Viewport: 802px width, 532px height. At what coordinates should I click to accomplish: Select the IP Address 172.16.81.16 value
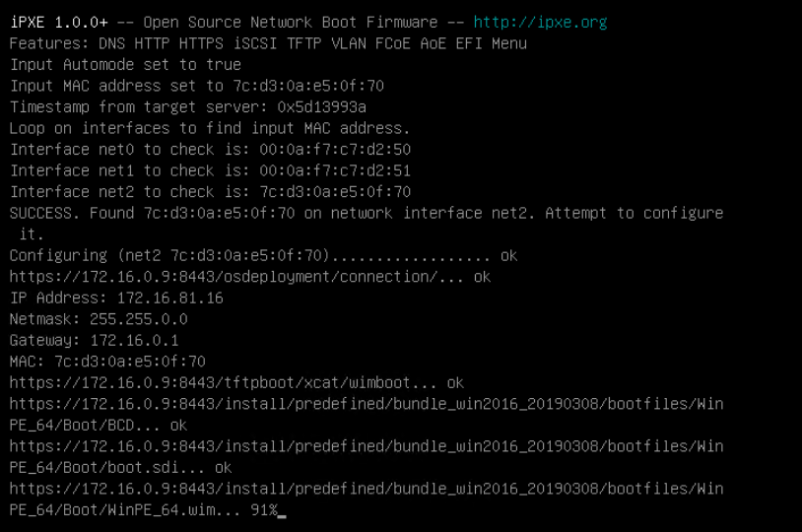(170, 299)
